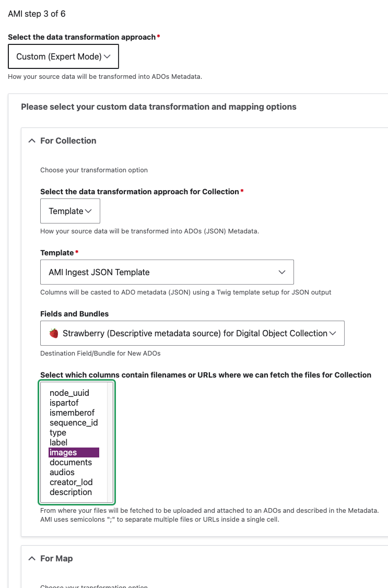Choose the label column option

click(x=58, y=442)
